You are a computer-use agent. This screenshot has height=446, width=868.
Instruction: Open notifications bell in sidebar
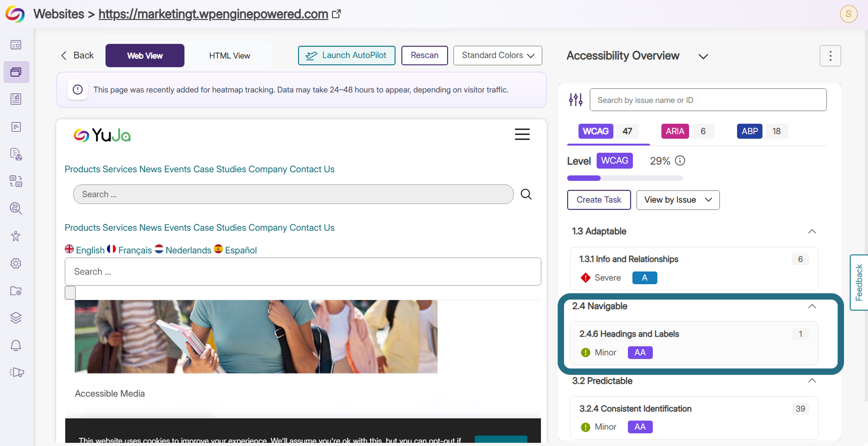16,345
